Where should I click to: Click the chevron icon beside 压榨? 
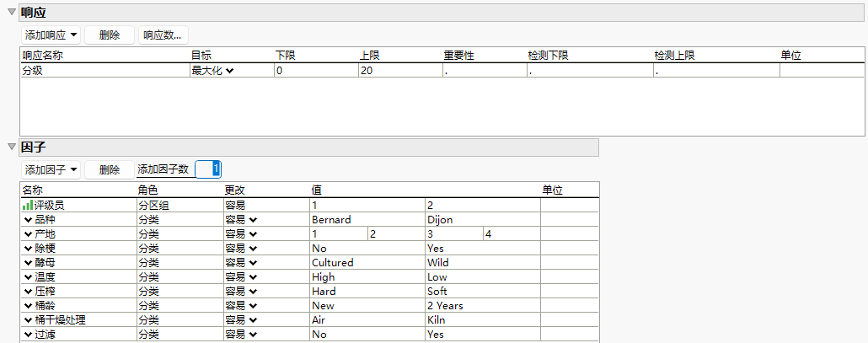pyautogui.click(x=28, y=292)
